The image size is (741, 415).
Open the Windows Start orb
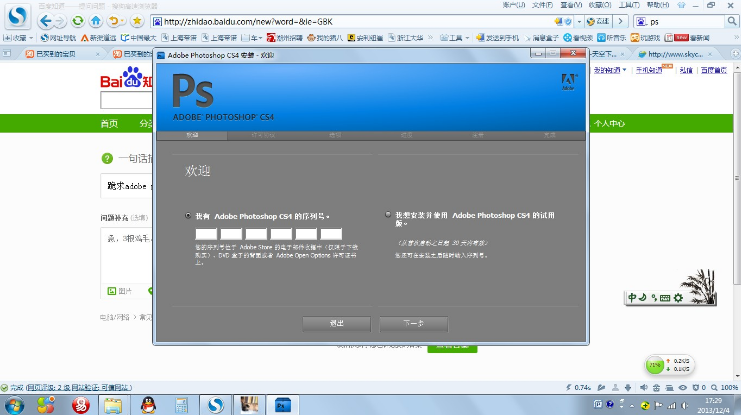[14, 406]
